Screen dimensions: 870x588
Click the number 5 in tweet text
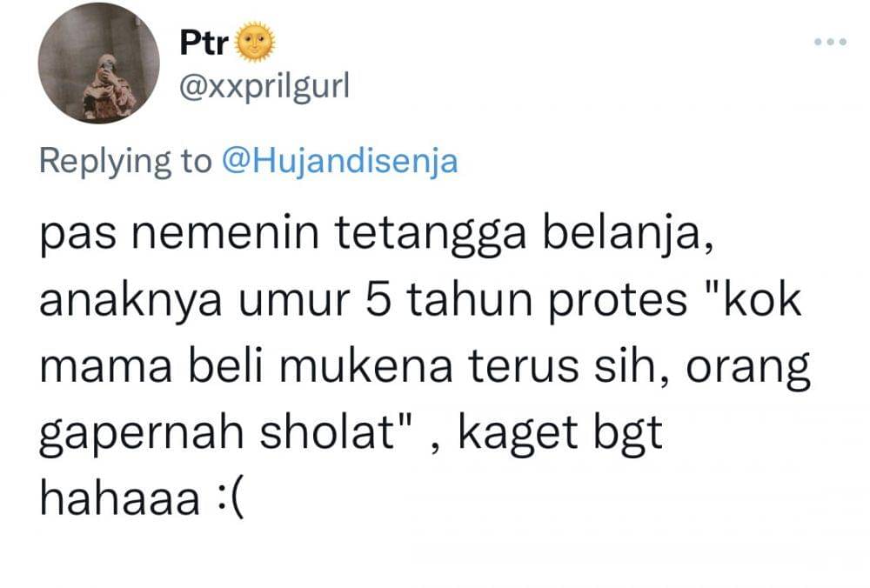[x=378, y=301]
